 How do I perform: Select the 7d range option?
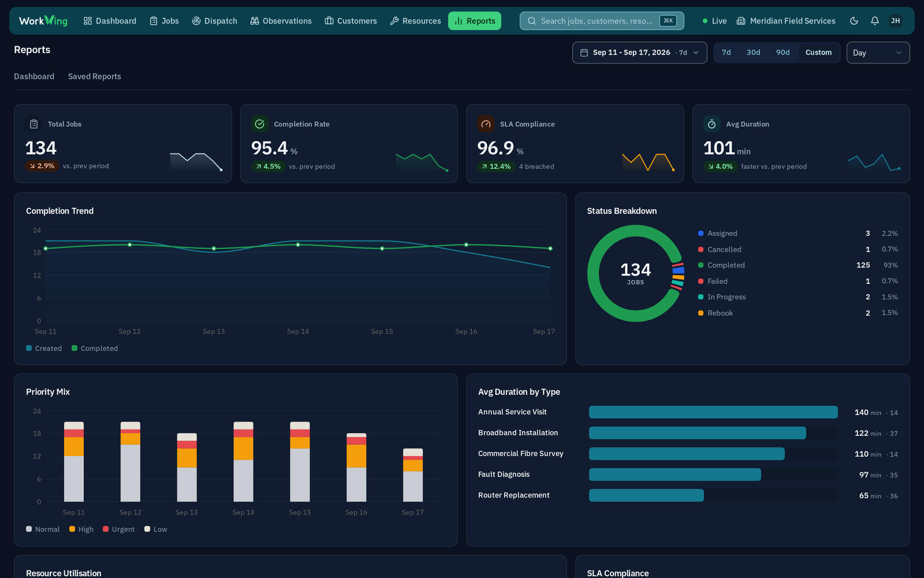pyautogui.click(x=726, y=53)
